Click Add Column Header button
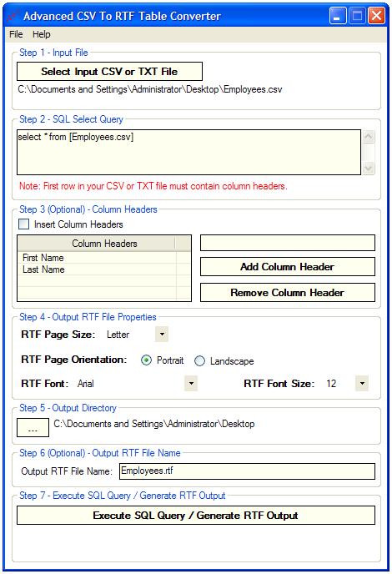Image resolution: width=392 pixels, height=574 pixels. coord(288,266)
